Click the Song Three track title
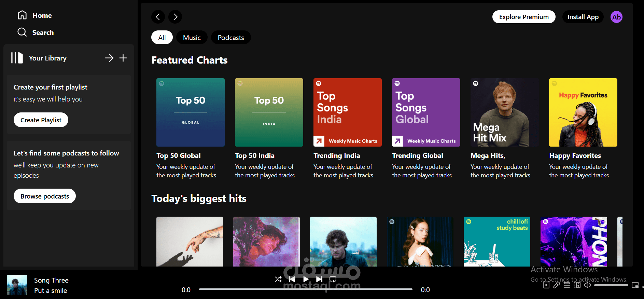The height and width of the screenshot is (299, 644). [x=51, y=280]
